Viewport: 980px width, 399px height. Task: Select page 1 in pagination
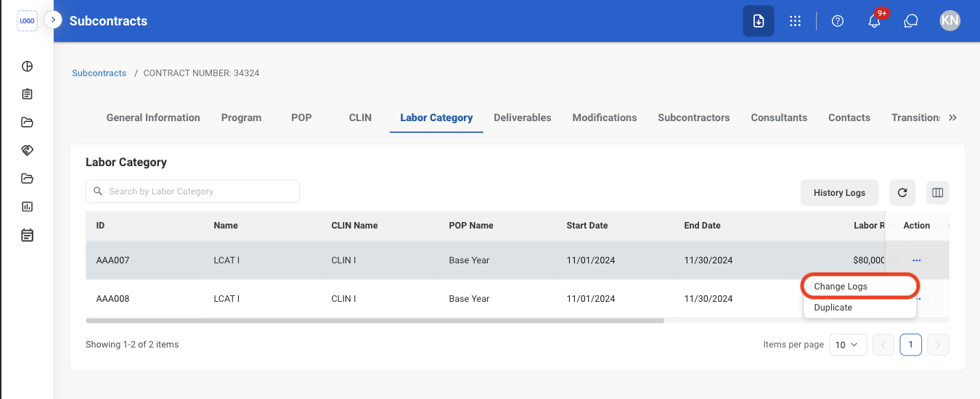click(911, 345)
